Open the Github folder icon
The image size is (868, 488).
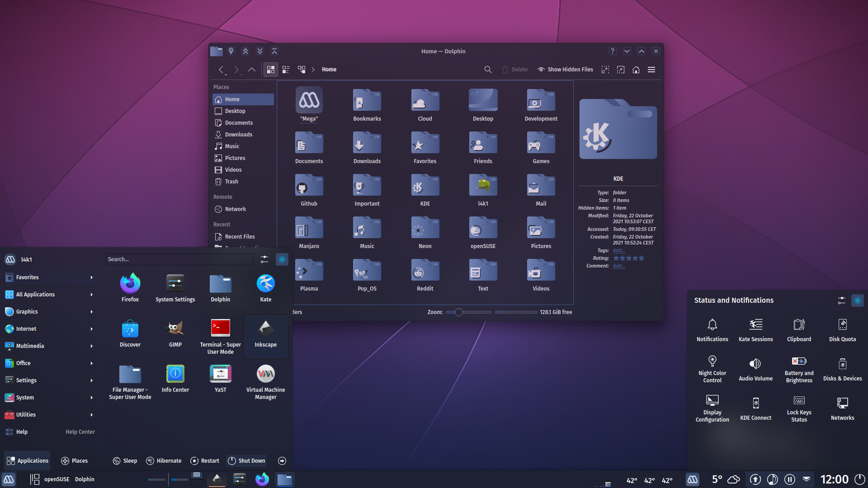pos(309,186)
